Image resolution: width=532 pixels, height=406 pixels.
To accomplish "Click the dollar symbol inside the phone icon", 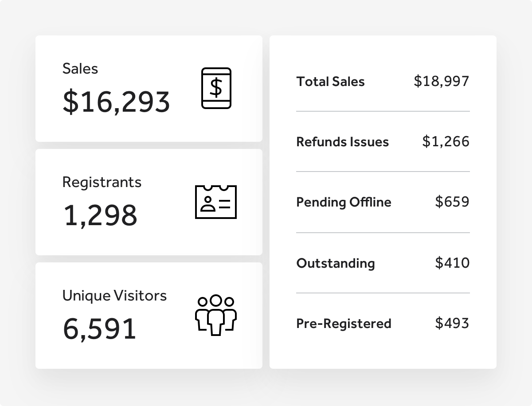I will (x=216, y=88).
